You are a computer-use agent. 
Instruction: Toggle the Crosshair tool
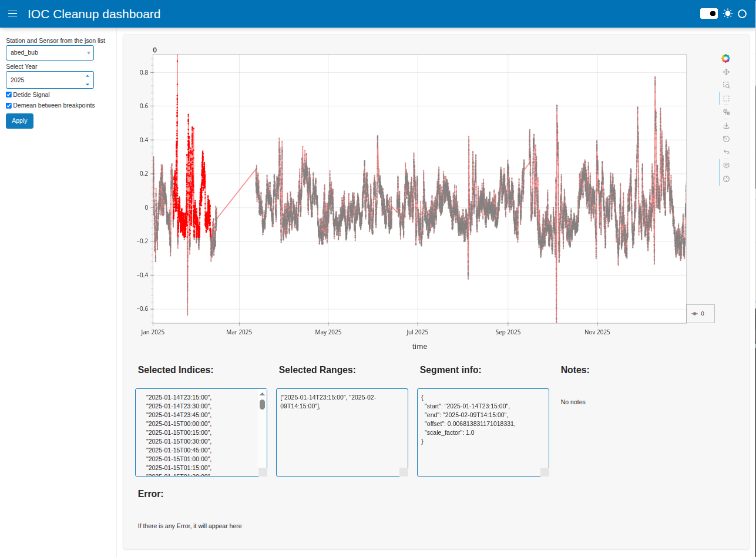726,179
